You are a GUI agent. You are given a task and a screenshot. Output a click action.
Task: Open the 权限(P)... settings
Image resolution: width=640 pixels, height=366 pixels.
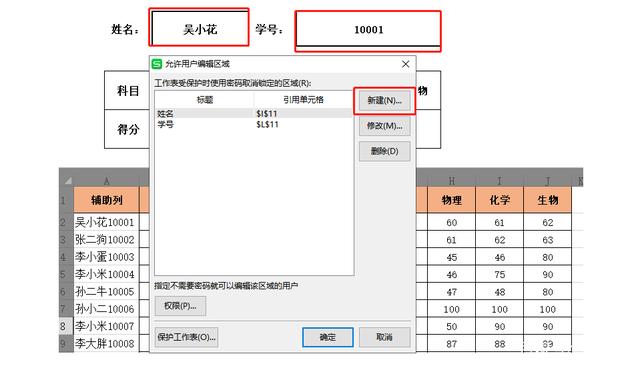click(x=180, y=306)
